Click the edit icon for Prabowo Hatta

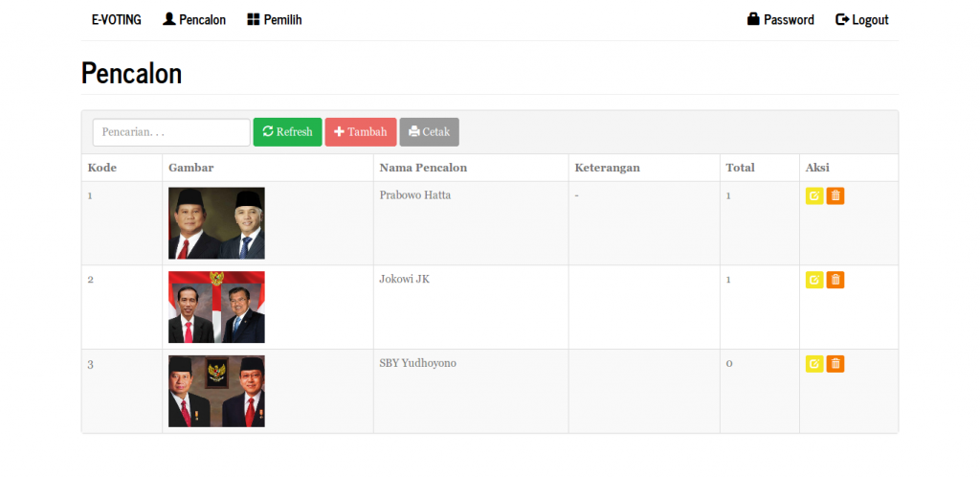coord(814,196)
